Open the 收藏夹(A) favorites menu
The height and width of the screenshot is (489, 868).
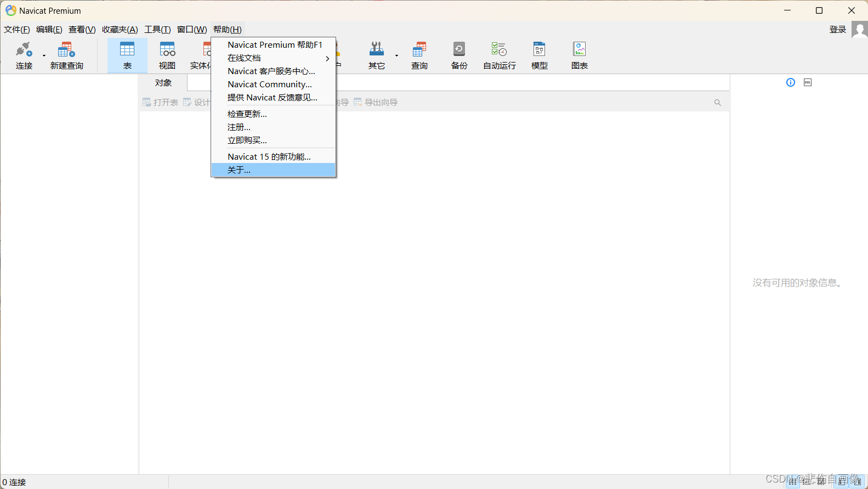click(120, 30)
